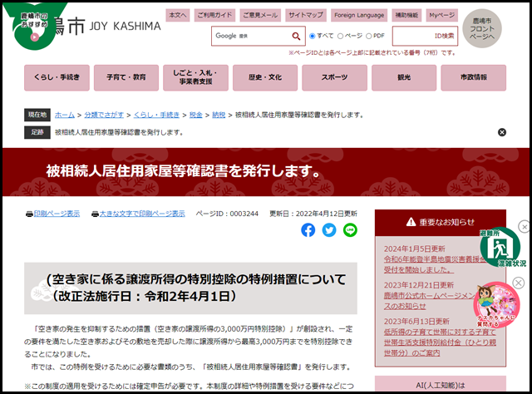Click the 納税 breadcrumb link

click(x=219, y=115)
